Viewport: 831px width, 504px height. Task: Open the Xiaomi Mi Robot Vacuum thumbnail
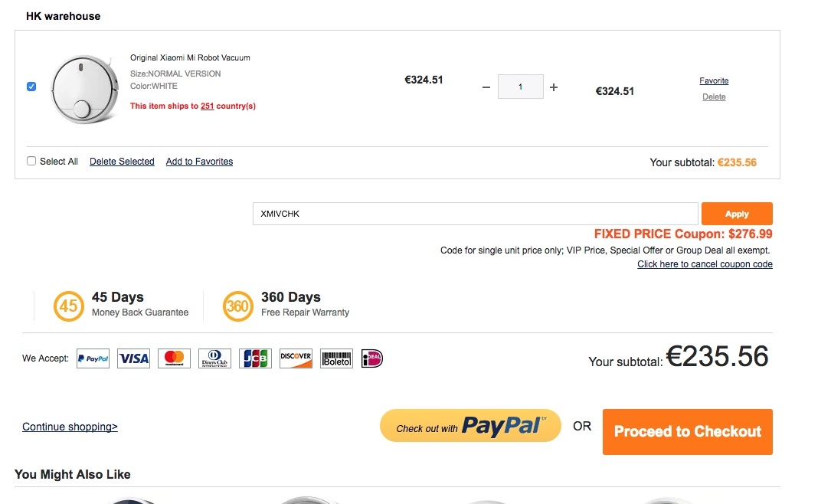pyautogui.click(x=83, y=89)
